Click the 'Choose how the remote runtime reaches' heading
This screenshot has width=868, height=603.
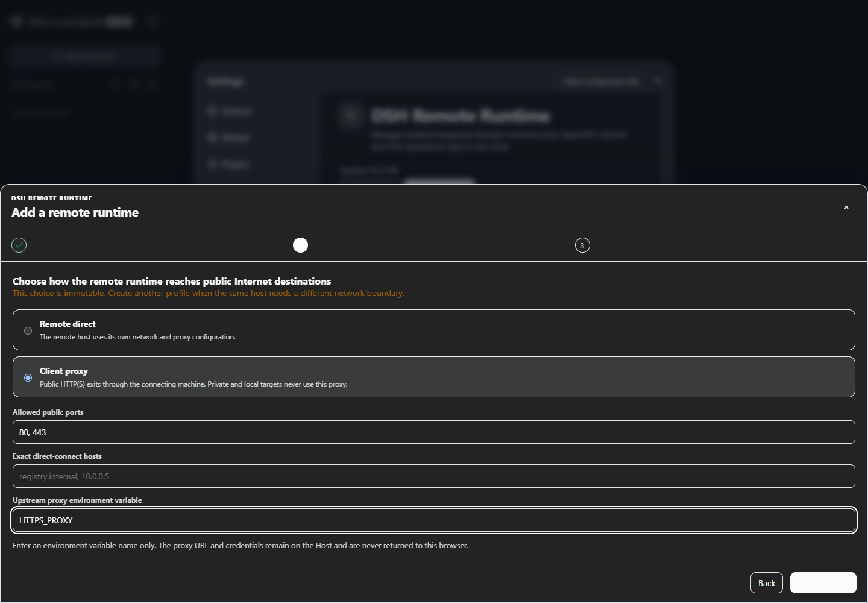(x=172, y=282)
